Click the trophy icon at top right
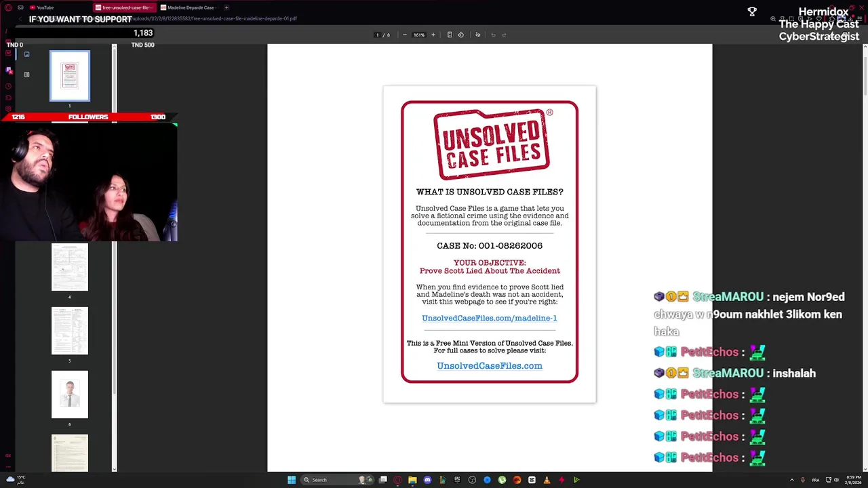This screenshot has width=868, height=488. tap(752, 12)
